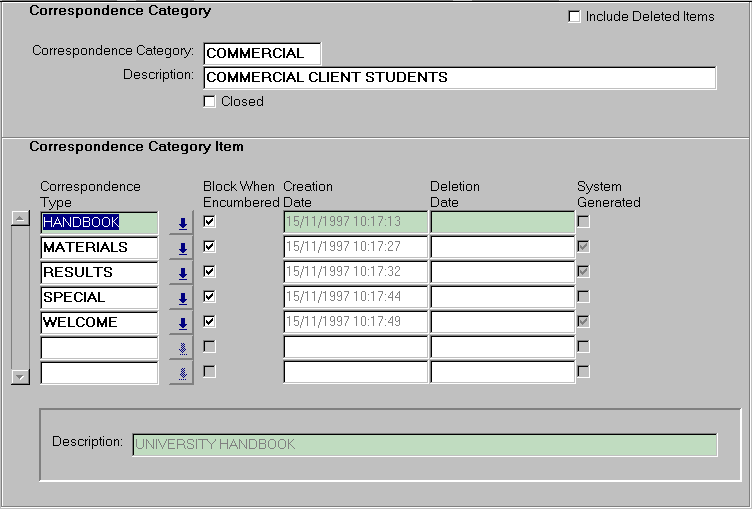Click the COMMERCIAL CLIENT STUDENTS description field
The width and height of the screenshot is (752, 509).
pyautogui.click(x=459, y=78)
